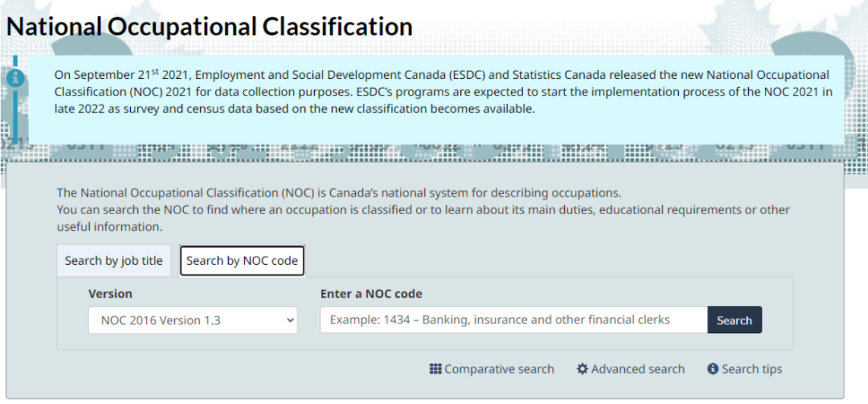The height and width of the screenshot is (404, 868).
Task: Click the National Occupational Classification page heading
Action: 209,26
